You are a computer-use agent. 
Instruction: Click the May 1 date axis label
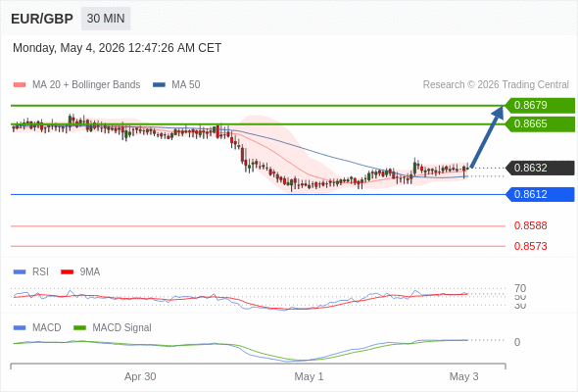309,376
